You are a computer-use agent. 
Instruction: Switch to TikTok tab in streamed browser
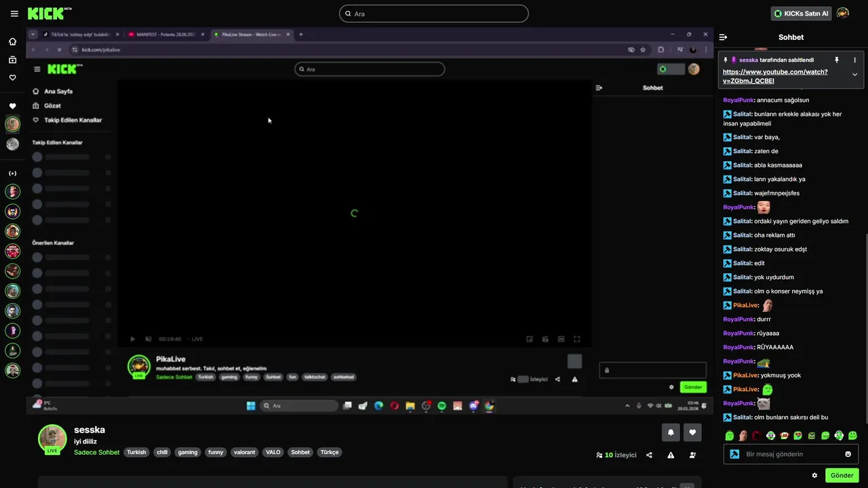(x=80, y=35)
